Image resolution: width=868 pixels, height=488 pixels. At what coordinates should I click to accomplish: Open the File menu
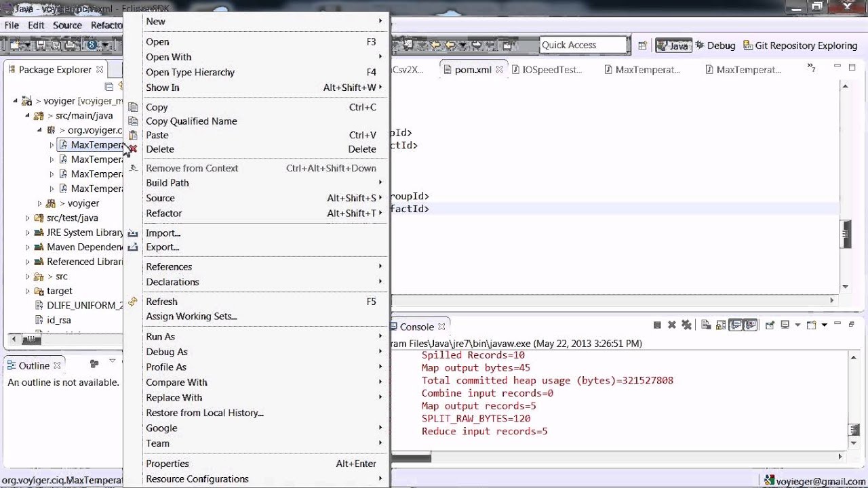pyautogui.click(x=12, y=25)
